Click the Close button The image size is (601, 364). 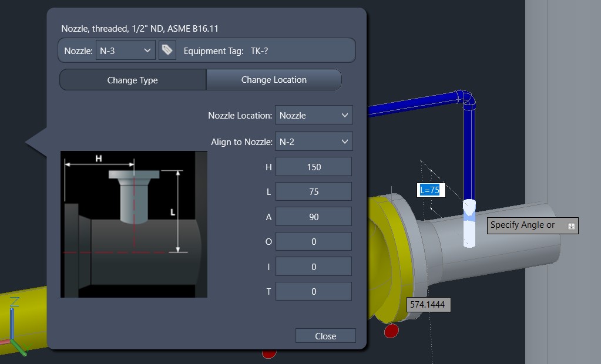(x=325, y=336)
